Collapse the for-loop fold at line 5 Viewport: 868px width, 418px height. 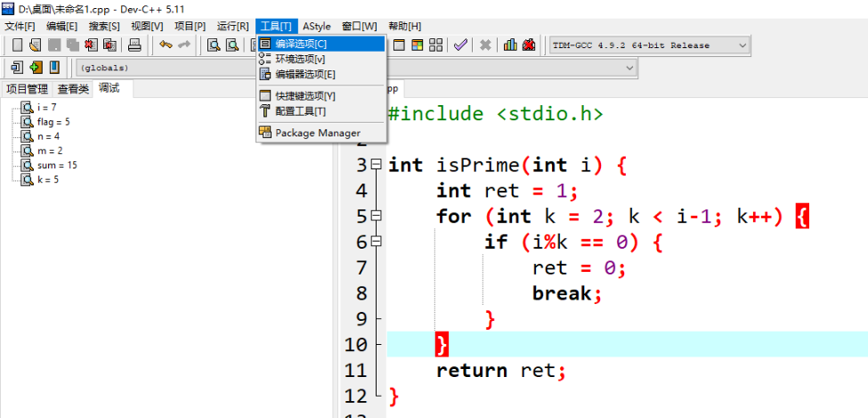[x=377, y=217]
